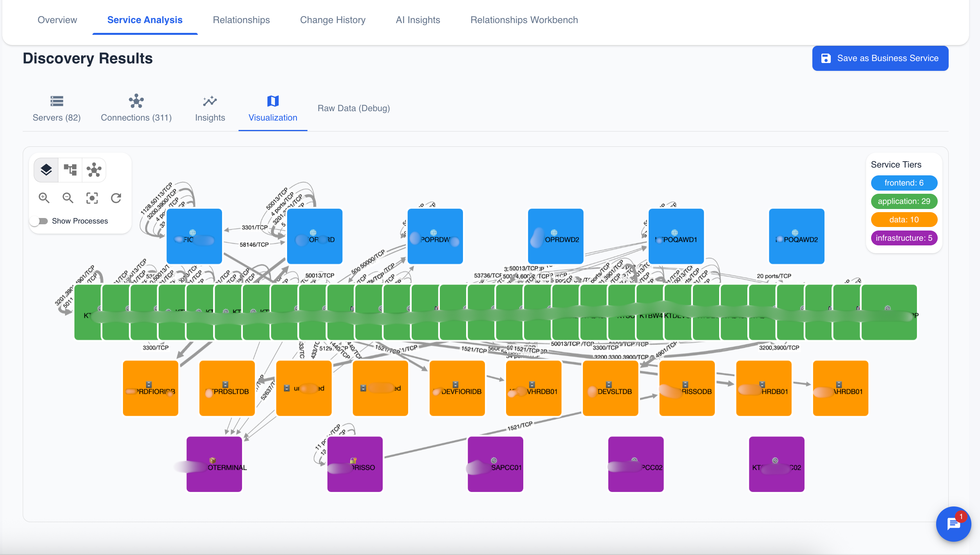Open the Raw Data (Debug) view

[353, 108]
